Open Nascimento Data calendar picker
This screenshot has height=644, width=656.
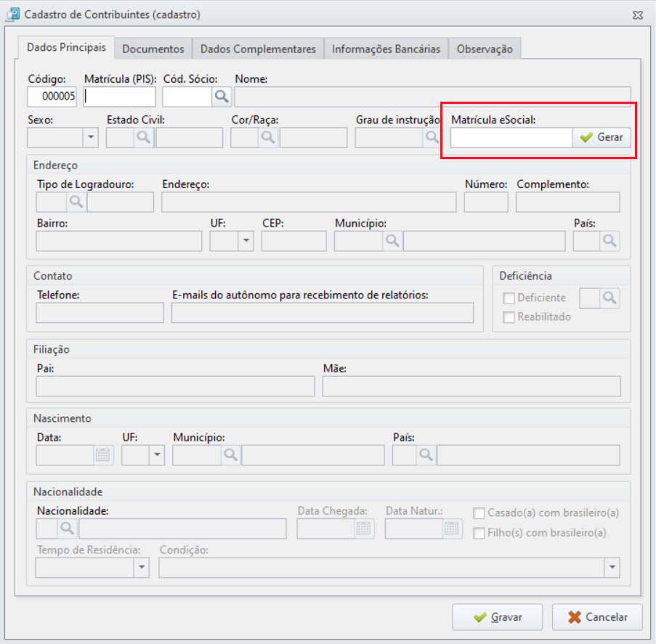coord(103,455)
